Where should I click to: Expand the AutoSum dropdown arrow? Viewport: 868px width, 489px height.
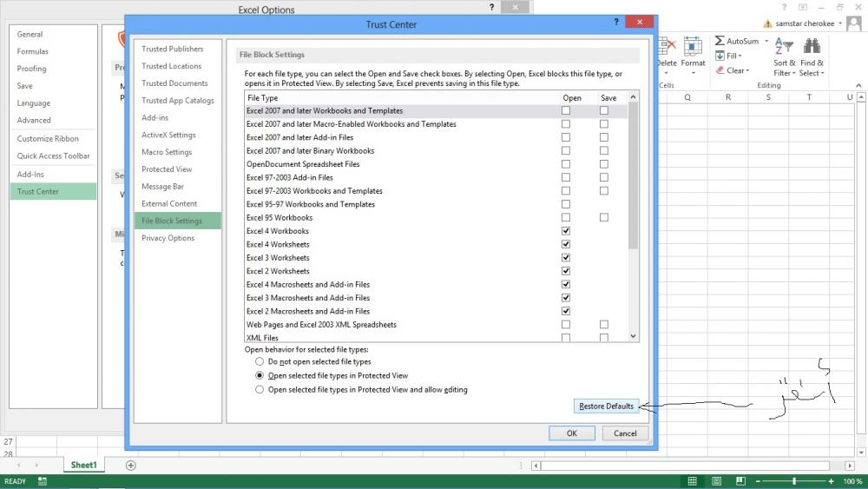coord(766,41)
